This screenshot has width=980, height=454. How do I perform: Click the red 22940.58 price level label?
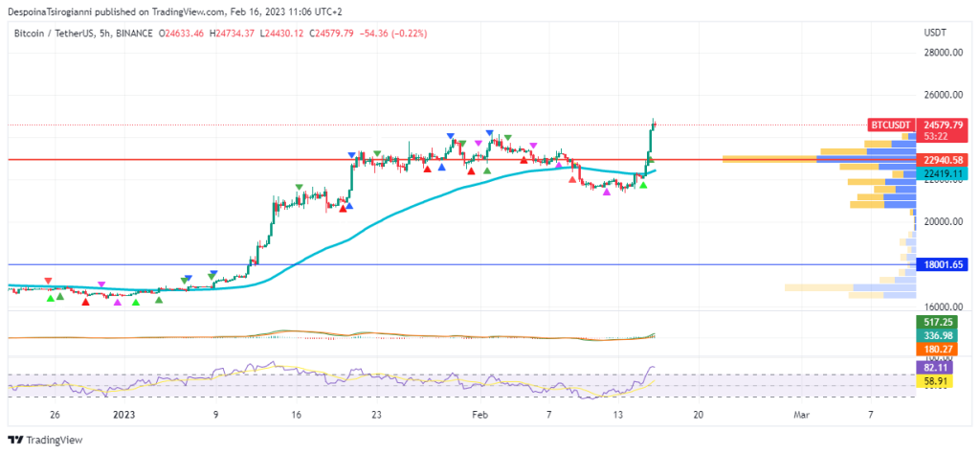[x=943, y=160]
